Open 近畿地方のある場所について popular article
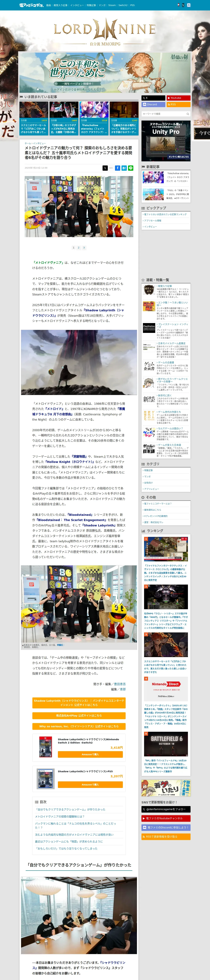 pyautogui.click(x=124, y=118)
